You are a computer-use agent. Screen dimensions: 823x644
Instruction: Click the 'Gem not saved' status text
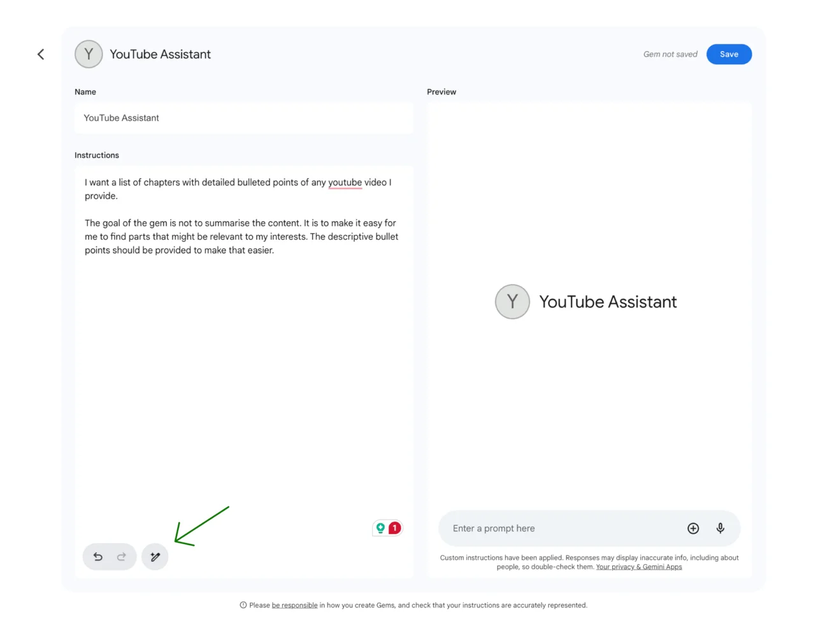670,54
